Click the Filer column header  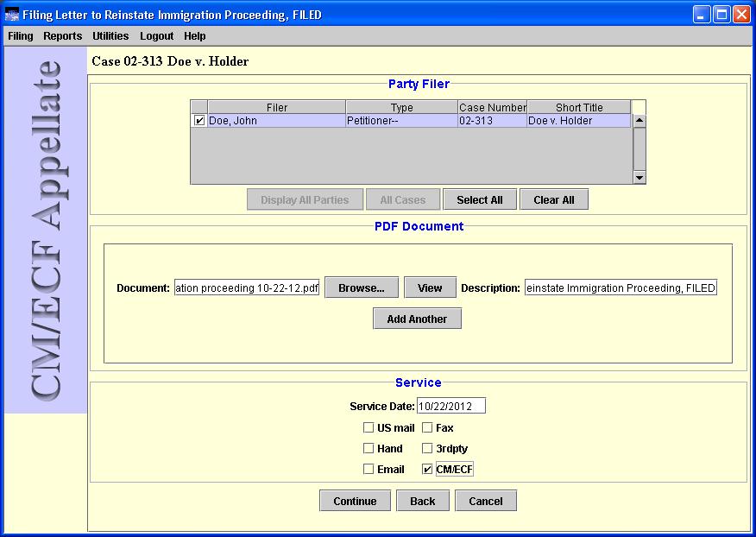pos(277,107)
